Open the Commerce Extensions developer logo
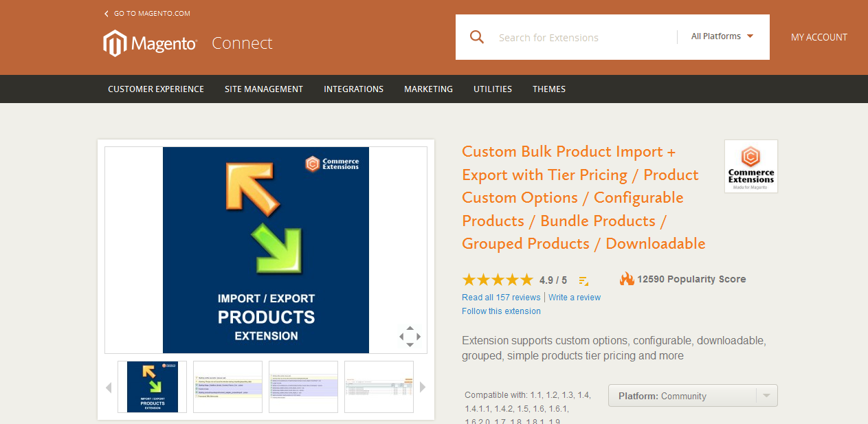868x424 pixels. (751, 166)
